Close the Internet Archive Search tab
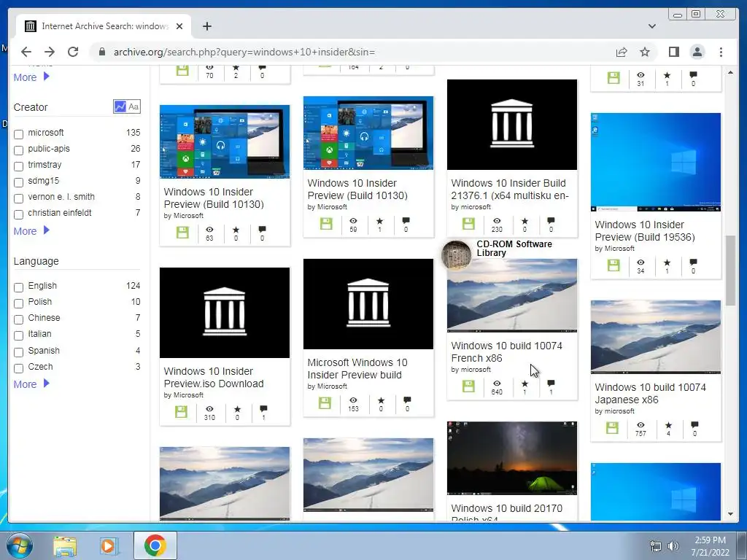Screen dimensions: 747x560 (x=179, y=26)
